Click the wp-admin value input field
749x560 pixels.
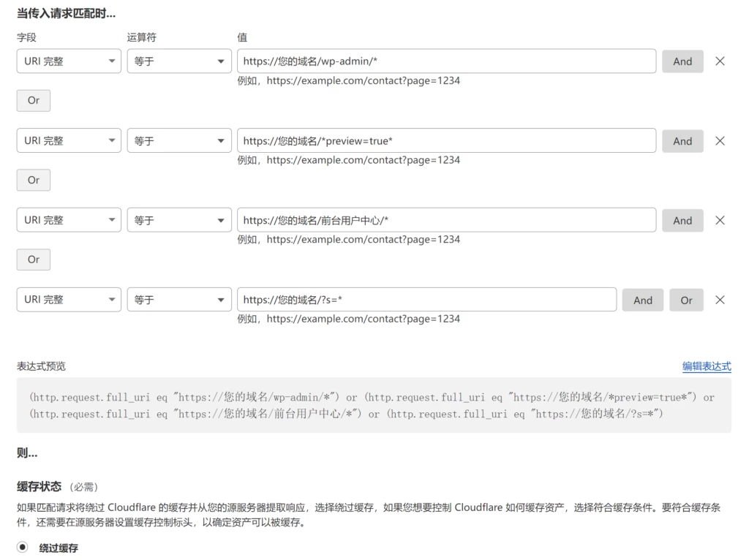[x=446, y=61]
